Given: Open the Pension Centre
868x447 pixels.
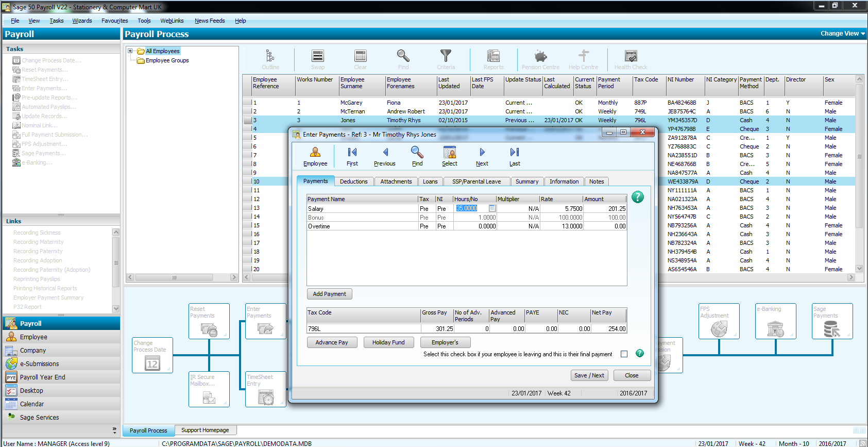Looking at the screenshot, I should [540, 59].
